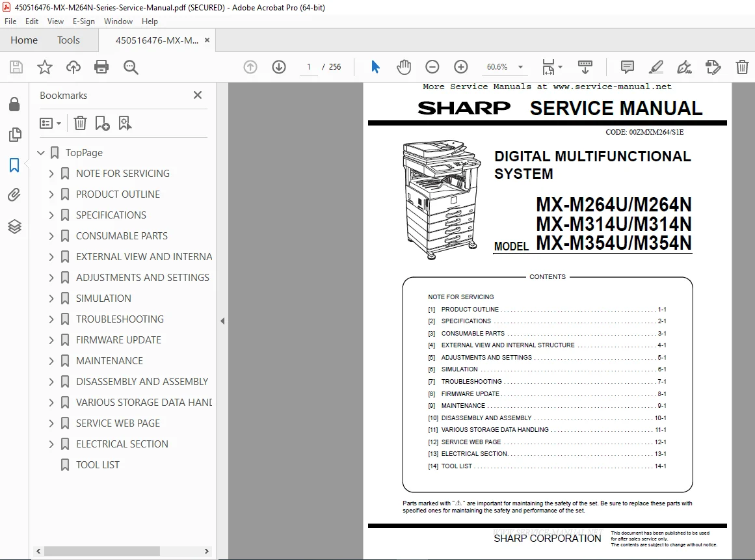Expand CONSUMABLE PARTS bookmark

point(51,236)
